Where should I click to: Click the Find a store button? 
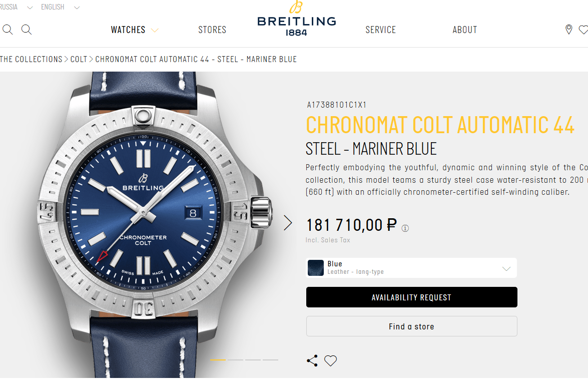click(x=411, y=326)
